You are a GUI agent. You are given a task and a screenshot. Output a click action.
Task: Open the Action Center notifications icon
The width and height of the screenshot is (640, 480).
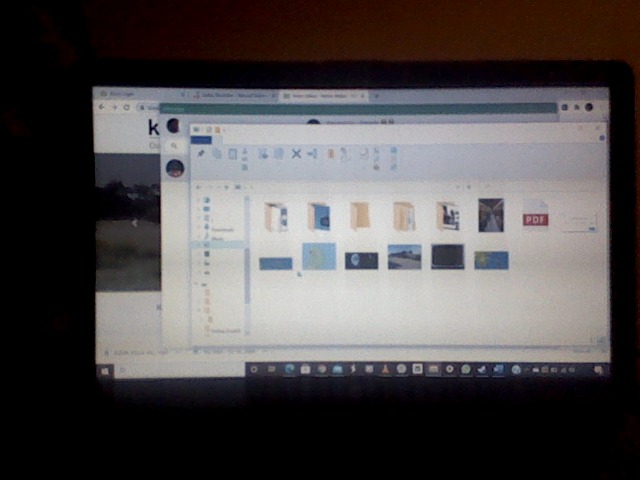(x=598, y=370)
